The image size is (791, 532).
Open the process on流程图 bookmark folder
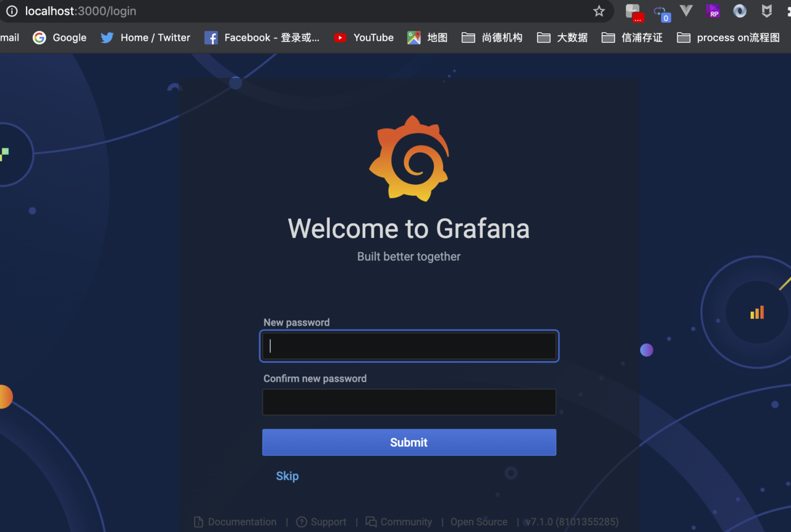click(728, 38)
